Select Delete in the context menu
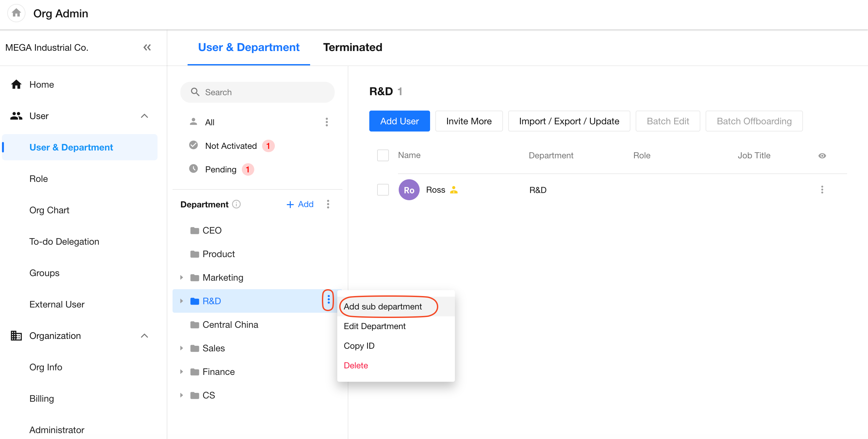Screen dimensions: 868x439 356,365
